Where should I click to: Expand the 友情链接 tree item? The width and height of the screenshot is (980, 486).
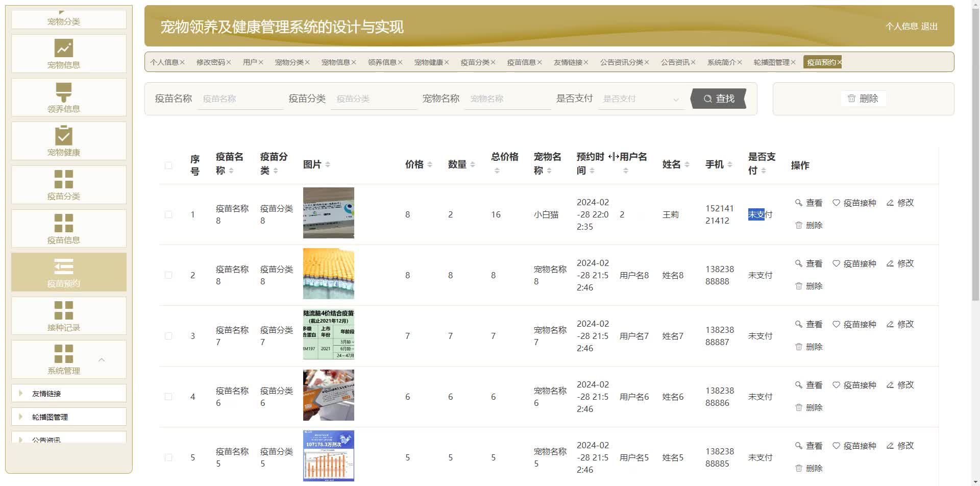click(21, 393)
